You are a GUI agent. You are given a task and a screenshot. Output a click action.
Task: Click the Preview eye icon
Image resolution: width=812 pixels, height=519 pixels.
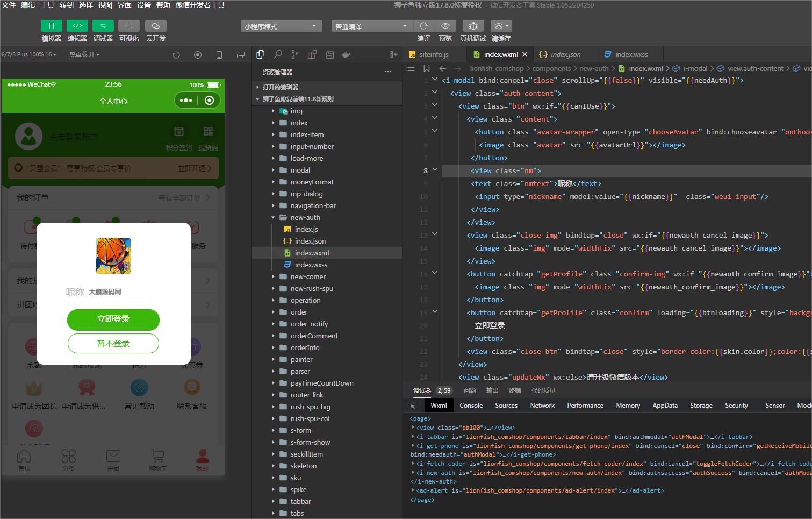point(445,26)
